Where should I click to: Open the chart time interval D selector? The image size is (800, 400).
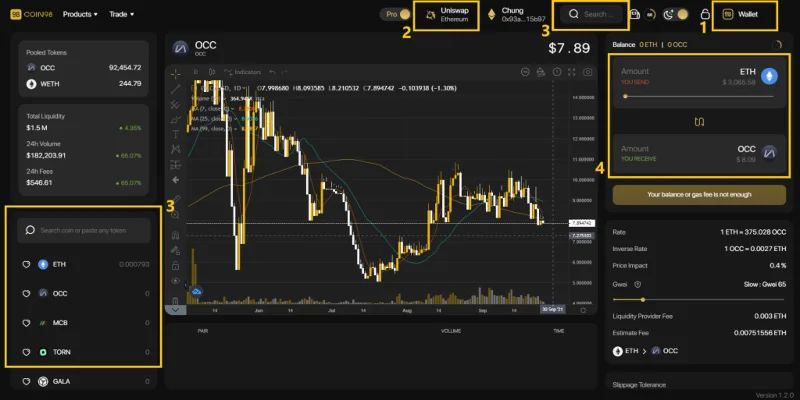tap(195, 72)
